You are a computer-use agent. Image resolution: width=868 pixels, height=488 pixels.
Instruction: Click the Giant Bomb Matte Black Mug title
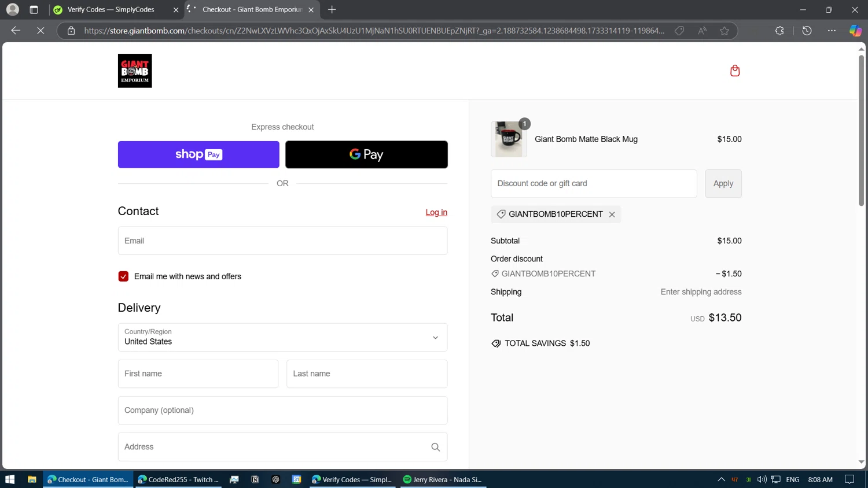pos(586,139)
